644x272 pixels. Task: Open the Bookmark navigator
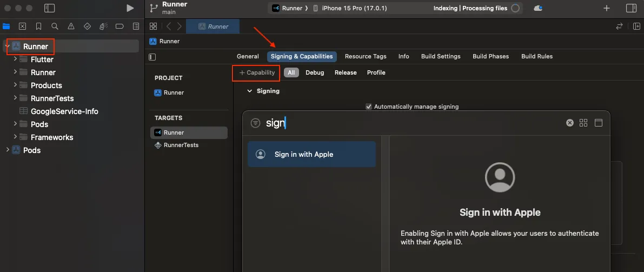point(38,26)
